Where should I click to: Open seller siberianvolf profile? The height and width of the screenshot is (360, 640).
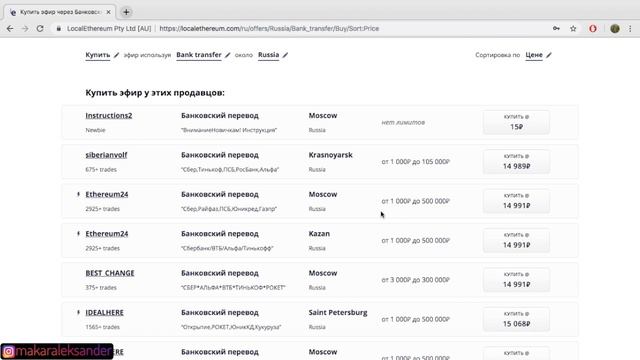106,155
